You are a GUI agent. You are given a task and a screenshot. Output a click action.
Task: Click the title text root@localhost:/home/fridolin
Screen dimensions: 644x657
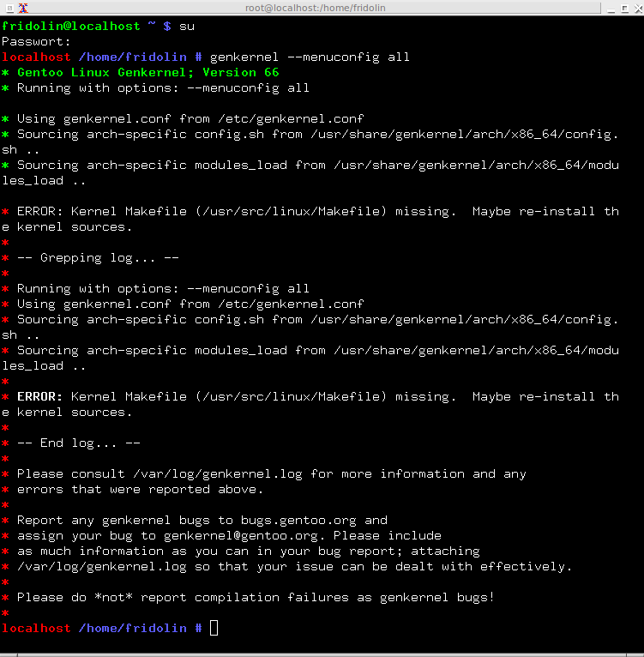[x=315, y=8]
